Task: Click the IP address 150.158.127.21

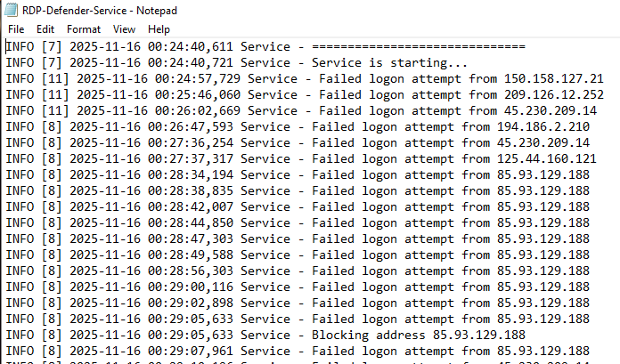Action: pyautogui.click(x=553, y=79)
